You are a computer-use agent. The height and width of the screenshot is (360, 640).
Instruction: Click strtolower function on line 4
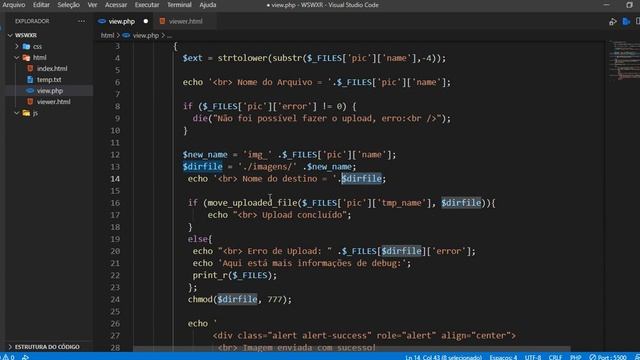[242, 58]
